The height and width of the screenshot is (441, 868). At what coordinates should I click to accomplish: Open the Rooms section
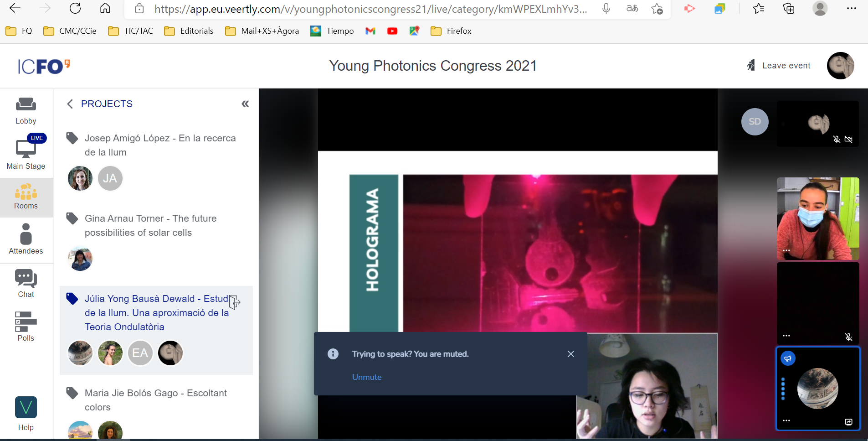click(x=26, y=197)
